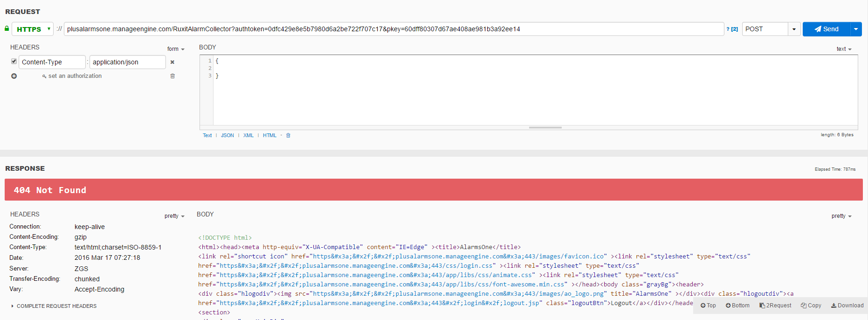Remove the Content-Type header with X icon
Viewport: 868px width, 320px height.
[x=172, y=62]
